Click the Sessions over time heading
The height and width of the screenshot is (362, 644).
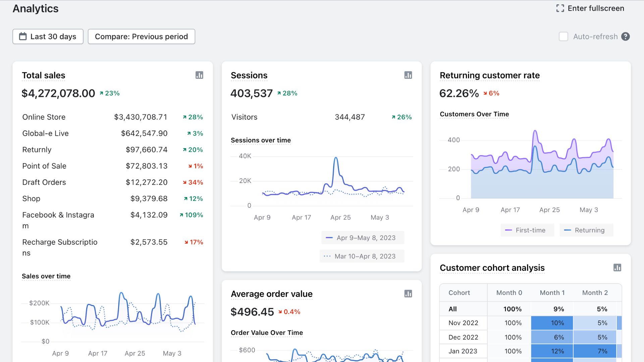261,140
